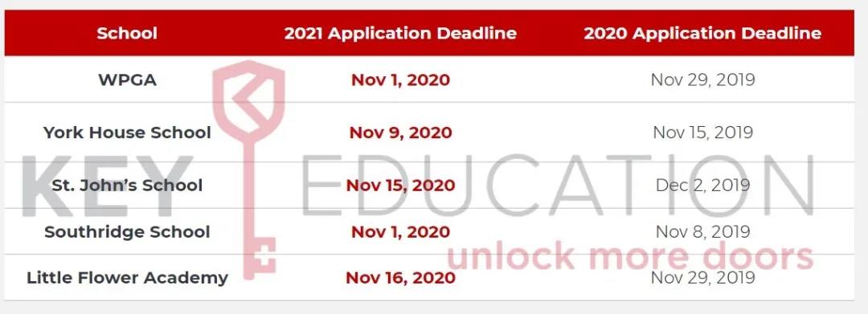Click the 2020 Application Deadline header
This screenshot has width=868, height=314.
point(702,33)
